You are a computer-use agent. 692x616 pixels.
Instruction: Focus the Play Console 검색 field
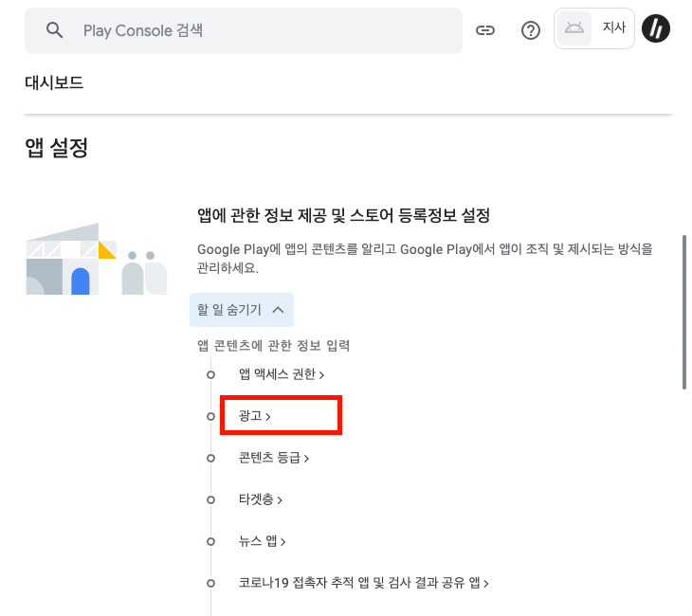pos(244,30)
